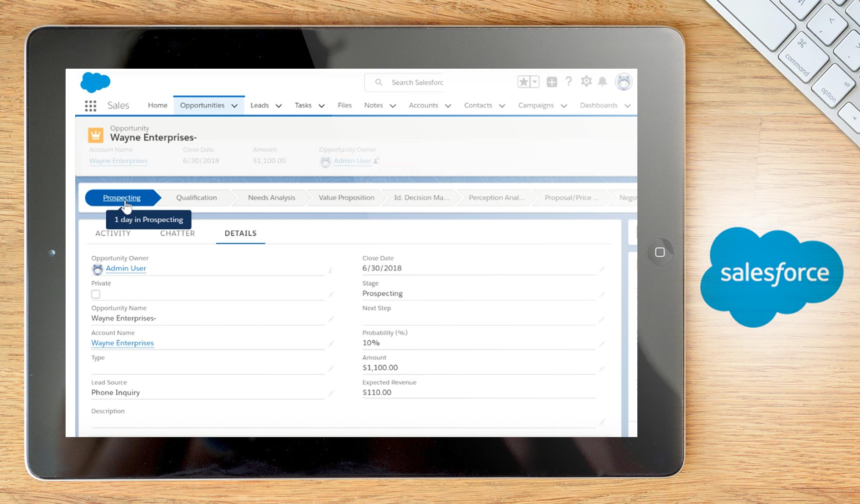Open the Wayne Enterprises account link
The image size is (860, 504).
coord(122,343)
